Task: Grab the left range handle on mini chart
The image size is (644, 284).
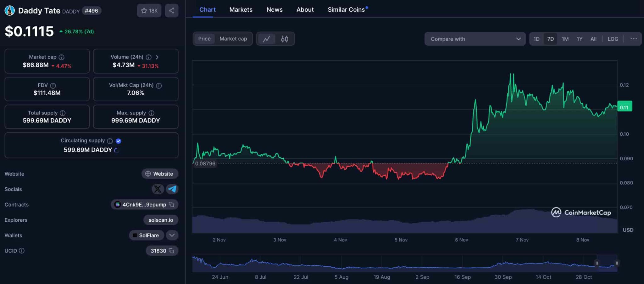Action: pos(597,263)
